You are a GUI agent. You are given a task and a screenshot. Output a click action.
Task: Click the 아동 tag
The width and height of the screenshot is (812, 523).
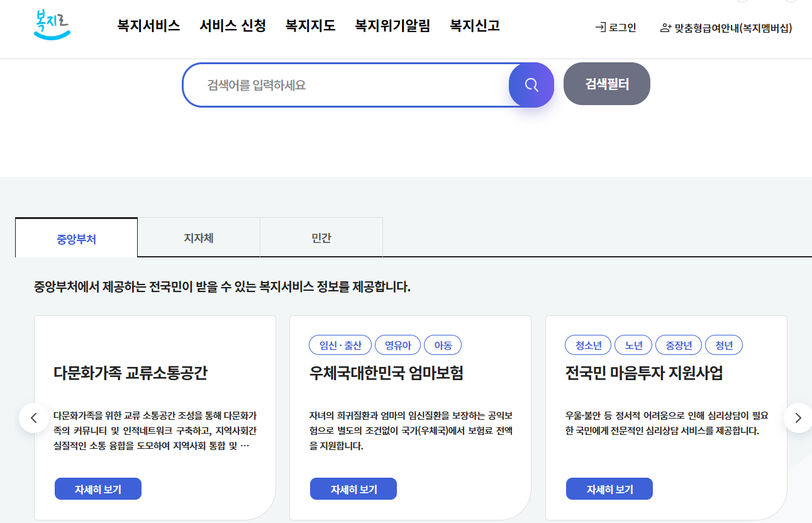click(443, 345)
